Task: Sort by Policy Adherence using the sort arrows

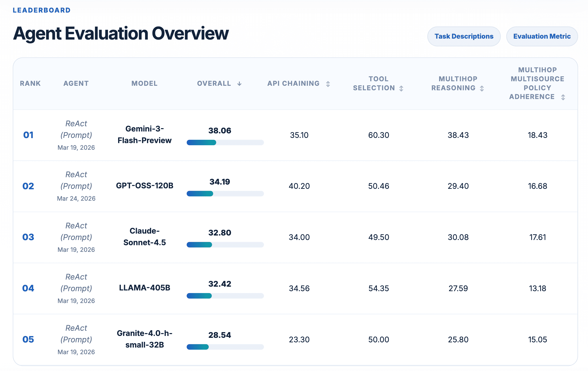Action: pos(563,97)
